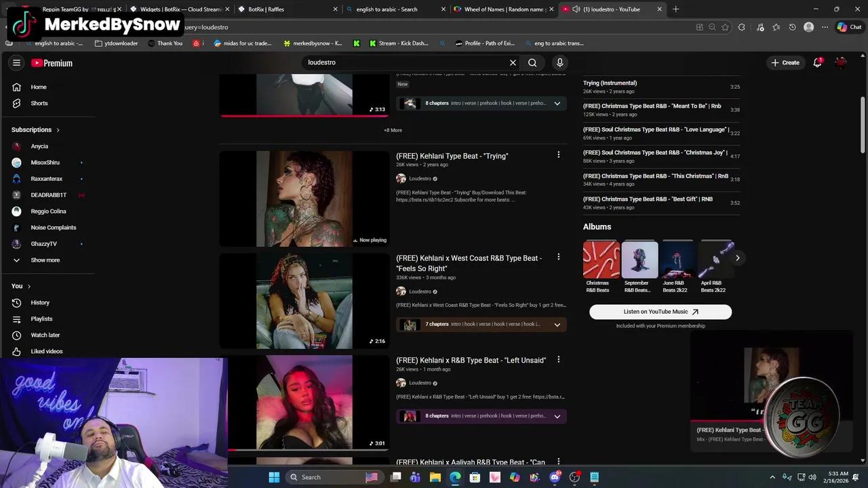
Task: Open "Trying" now playing thumbnail
Action: [x=304, y=199]
